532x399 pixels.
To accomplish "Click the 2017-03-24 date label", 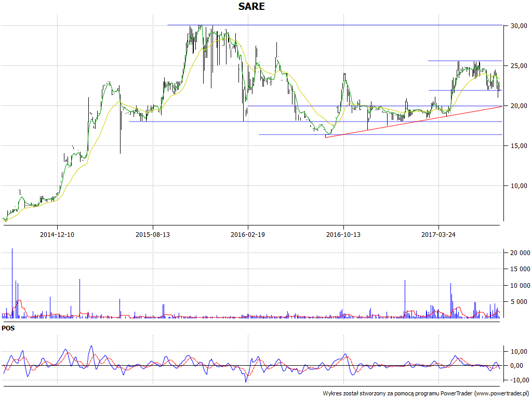I will (438, 234).
